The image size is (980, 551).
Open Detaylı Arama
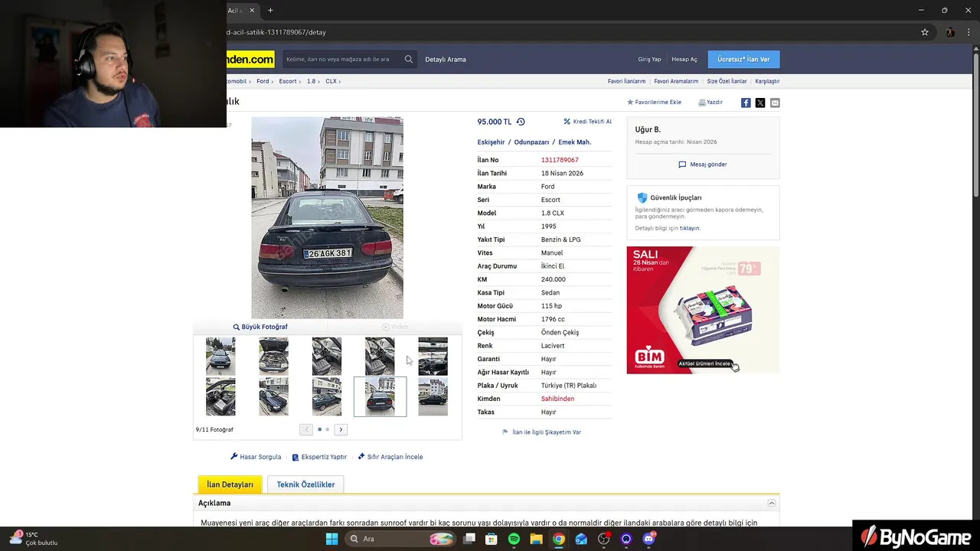point(446,59)
